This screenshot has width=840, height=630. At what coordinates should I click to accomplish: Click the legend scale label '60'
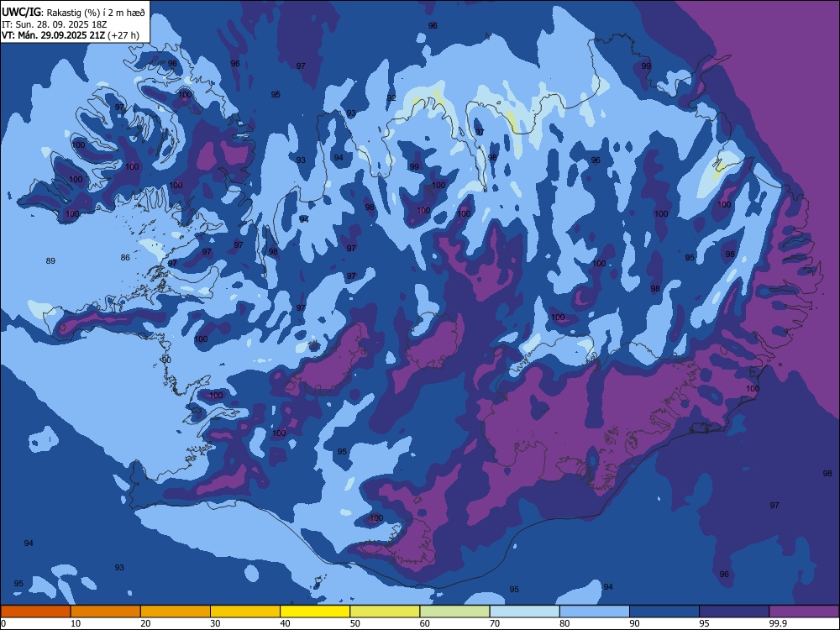point(425,623)
